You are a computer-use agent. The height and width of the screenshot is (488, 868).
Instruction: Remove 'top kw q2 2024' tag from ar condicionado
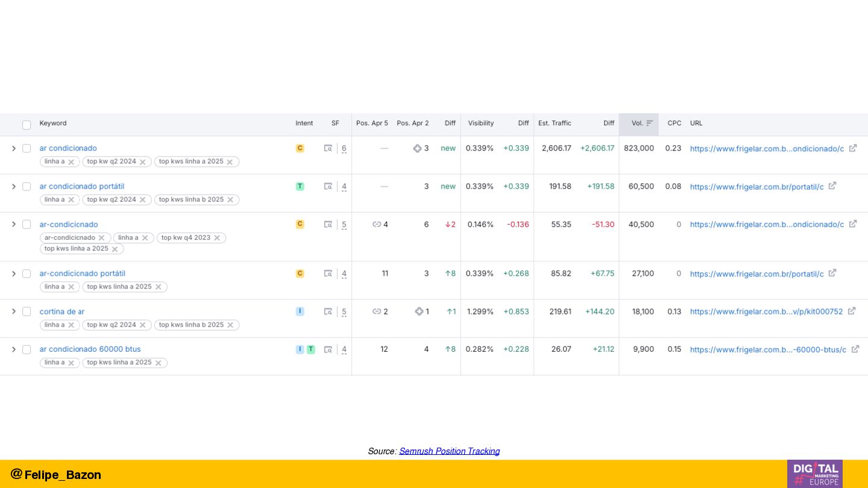point(143,162)
